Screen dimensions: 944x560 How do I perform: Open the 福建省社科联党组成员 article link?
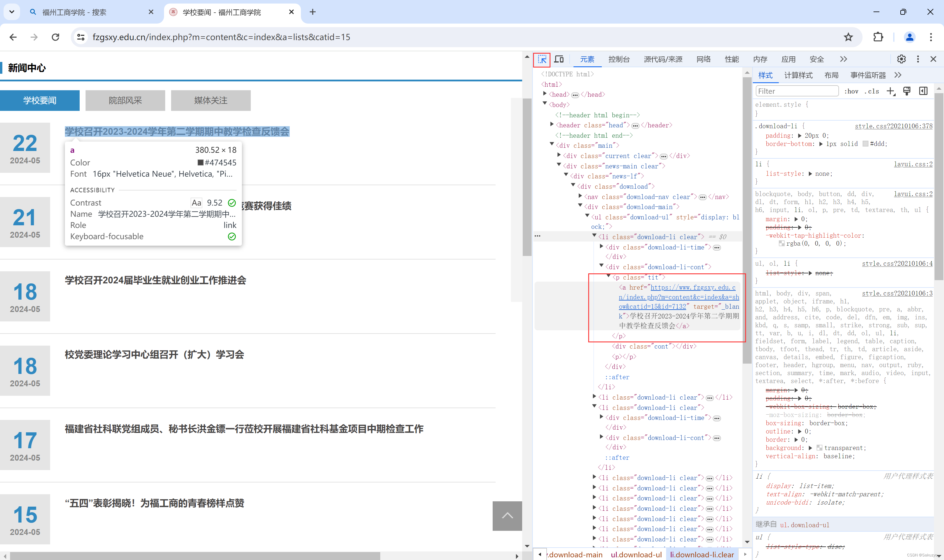point(244,429)
